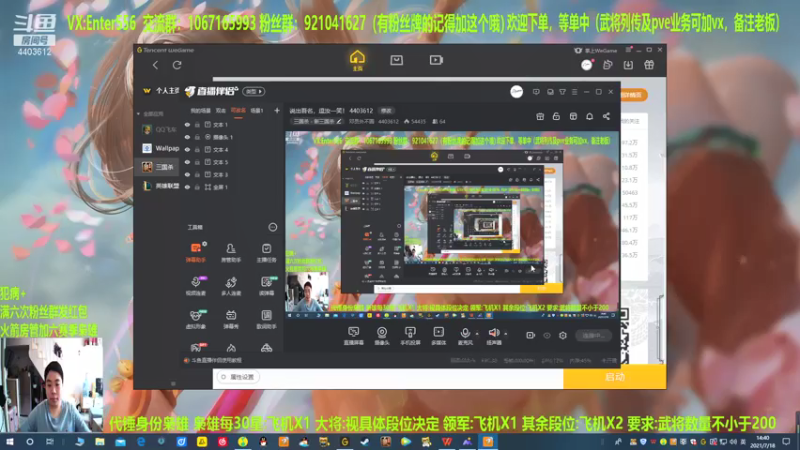Toggle the lock on the 摄像头 1 source
This screenshot has height=450, width=800.
[x=197, y=137]
